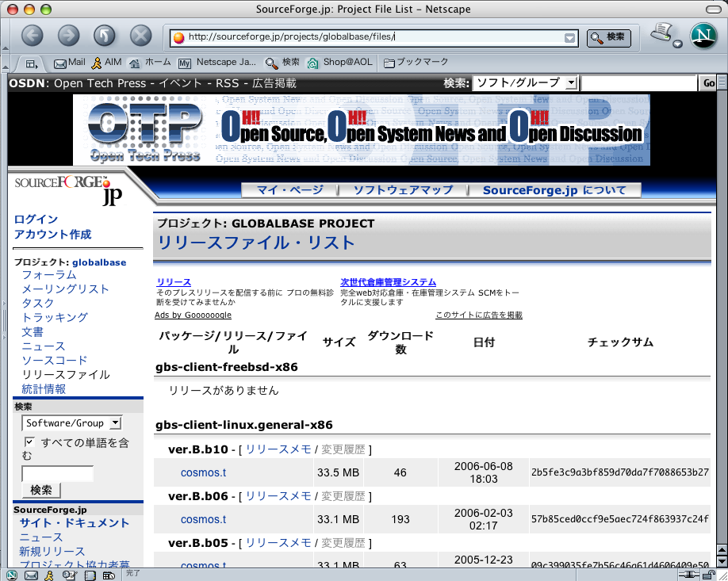Open the ソフトウェアマップ tab
The height and width of the screenshot is (581, 728).
pyautogui.click(x=403, y=190)
